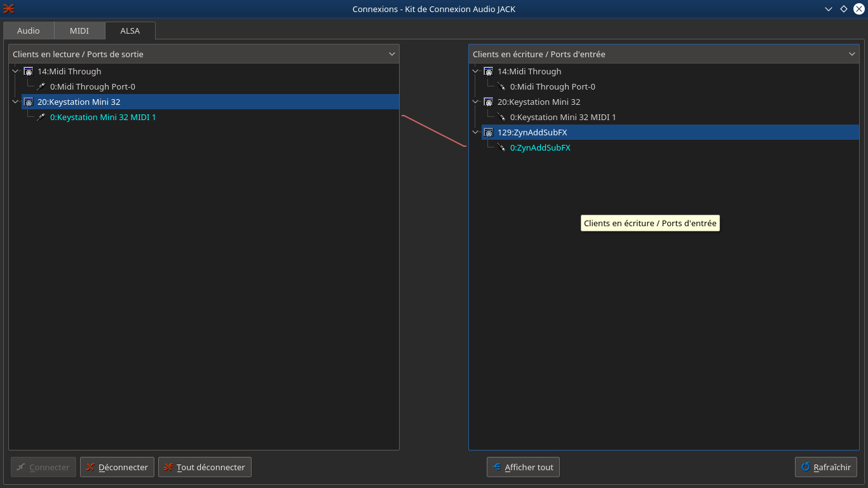The width and height of the screenshot is (868, 488).
Task: Click the ZynAddSubFX input client icon
Action: tap(488, 133)
